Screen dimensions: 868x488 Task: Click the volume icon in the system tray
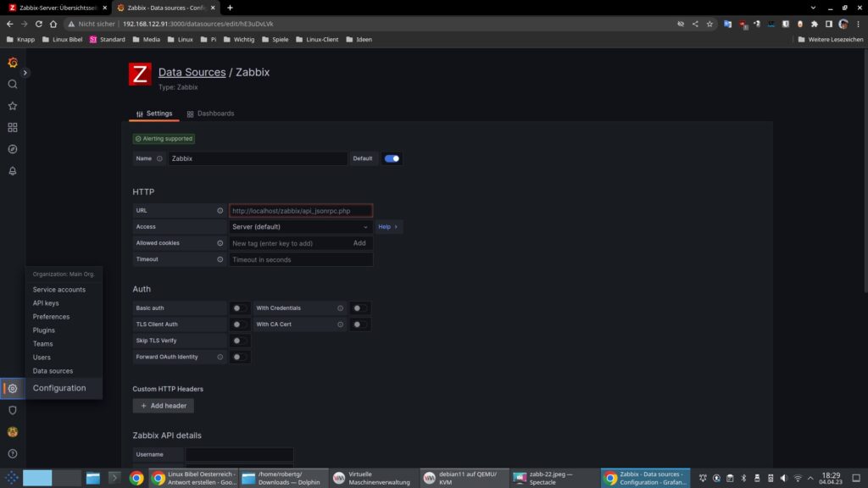[784, 478]
